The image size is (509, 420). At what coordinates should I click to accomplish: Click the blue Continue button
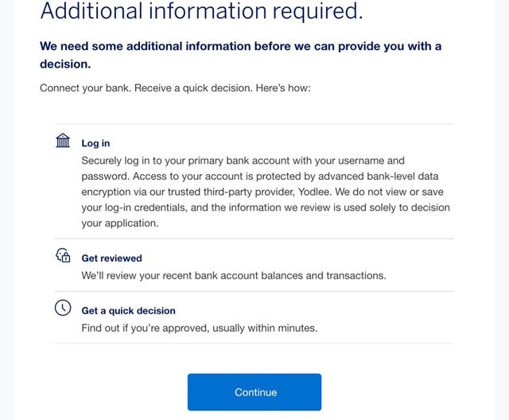(x=254, y=392)
